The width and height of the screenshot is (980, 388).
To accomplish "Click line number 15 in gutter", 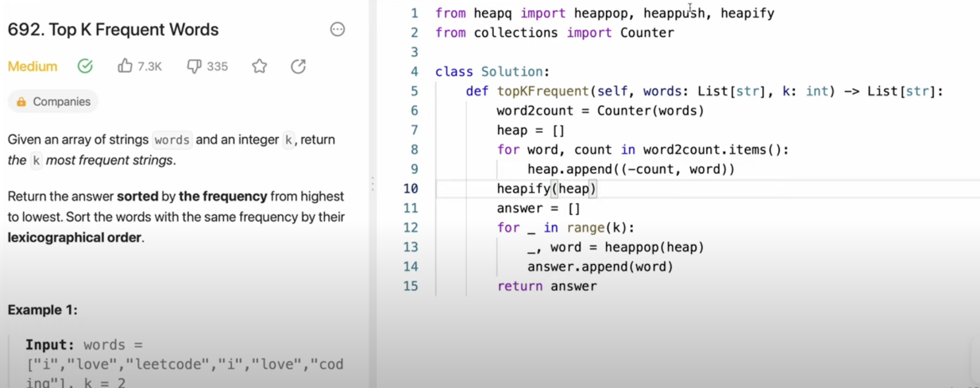I will tap(410, 286).
